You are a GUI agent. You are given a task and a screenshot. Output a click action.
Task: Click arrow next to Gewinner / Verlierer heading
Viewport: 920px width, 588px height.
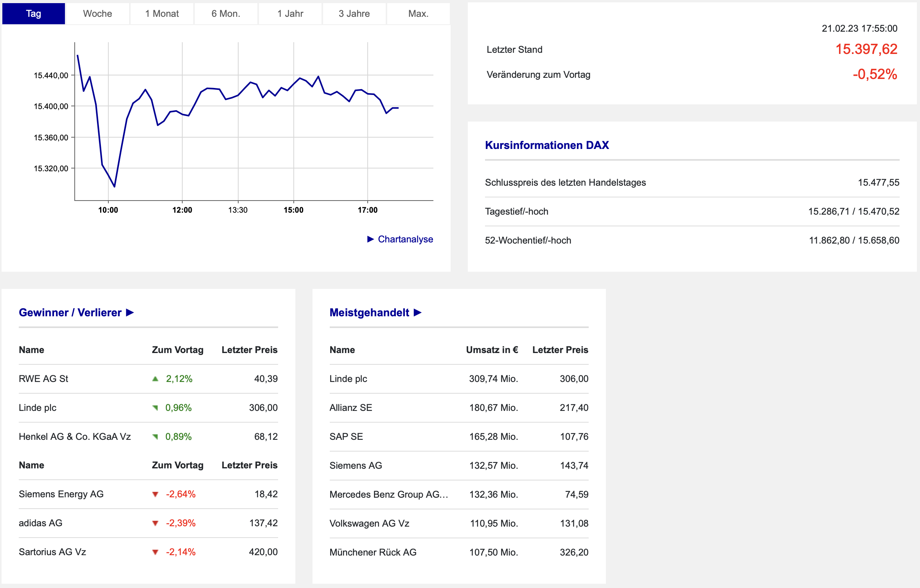pos(130,313)
